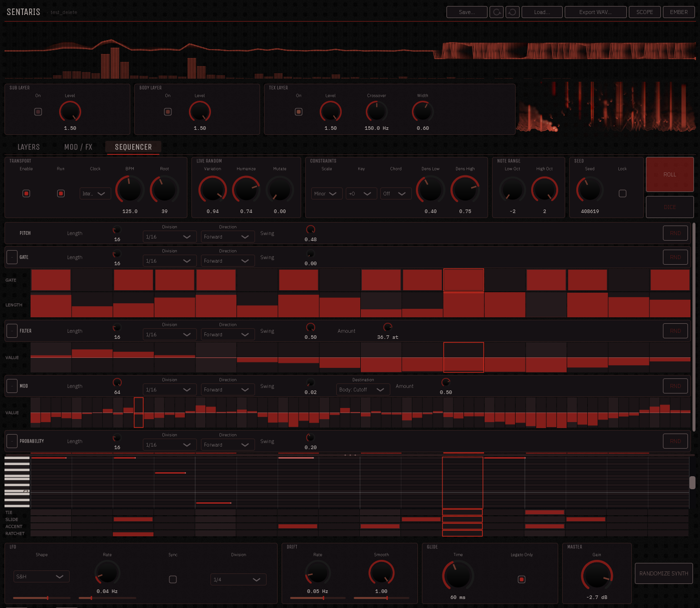Toggle Legato Only in the Glide panel
Screen dimensions: 700x608
[522, 579]
